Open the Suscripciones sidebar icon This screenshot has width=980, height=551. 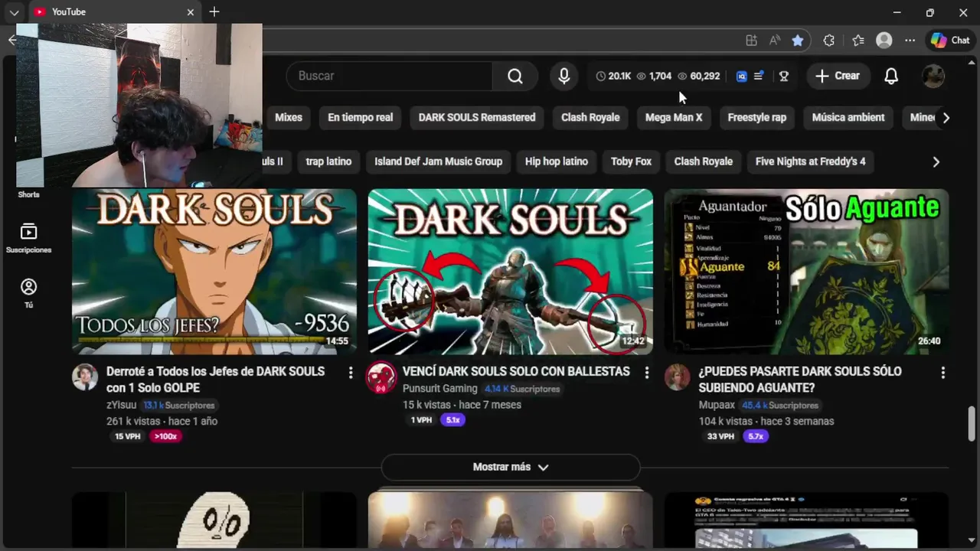click(x=28, y=238)
